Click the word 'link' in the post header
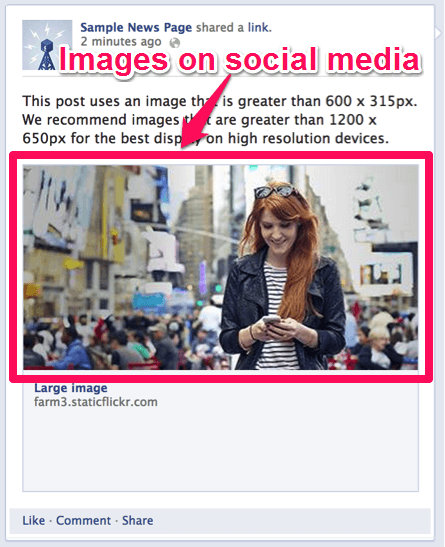The height and width of the screenshot is (547, 445). coord(258,27)
